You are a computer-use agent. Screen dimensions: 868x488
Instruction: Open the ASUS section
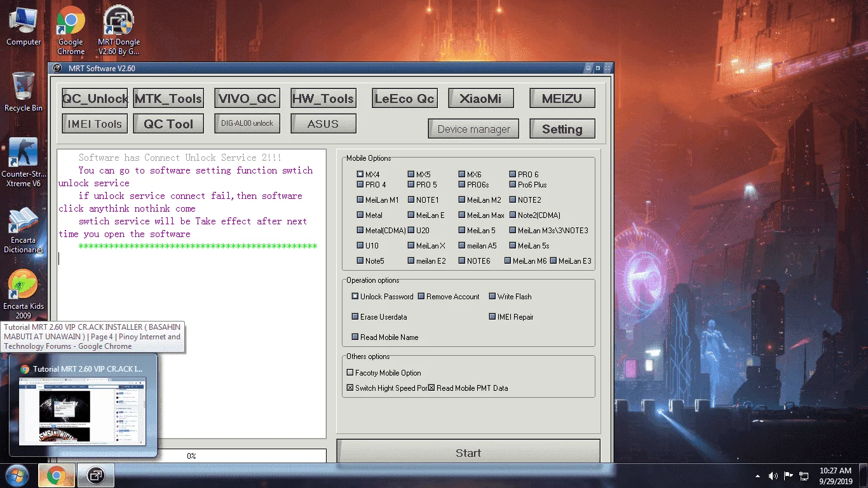coord(323,124)
